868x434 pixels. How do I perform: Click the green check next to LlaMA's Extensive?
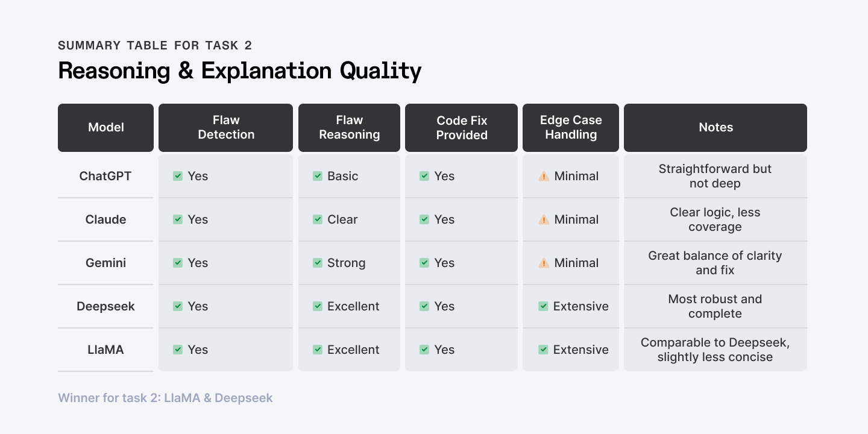[x=544, y=350]
